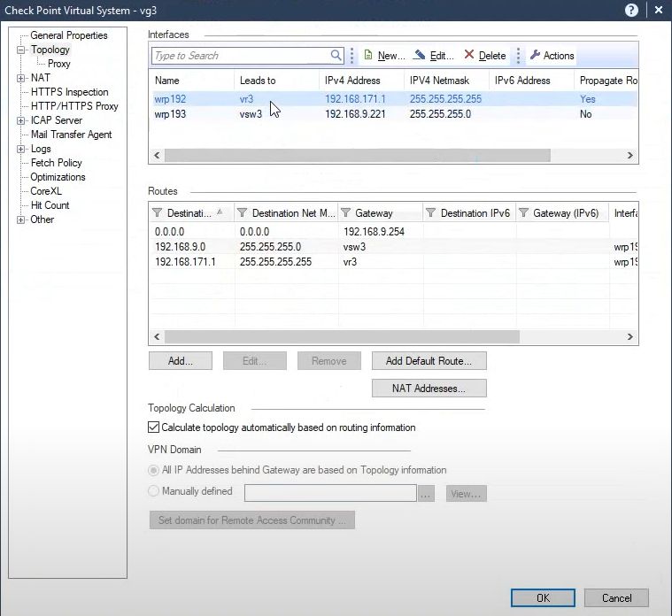
Task: Click Add Default Route... button
Action: click(x=429, y=361)
